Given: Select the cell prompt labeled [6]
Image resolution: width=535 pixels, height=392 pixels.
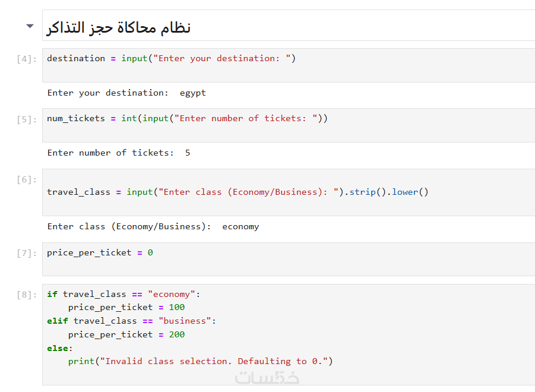Looking at the screenshot, I should tap(27, 180).
